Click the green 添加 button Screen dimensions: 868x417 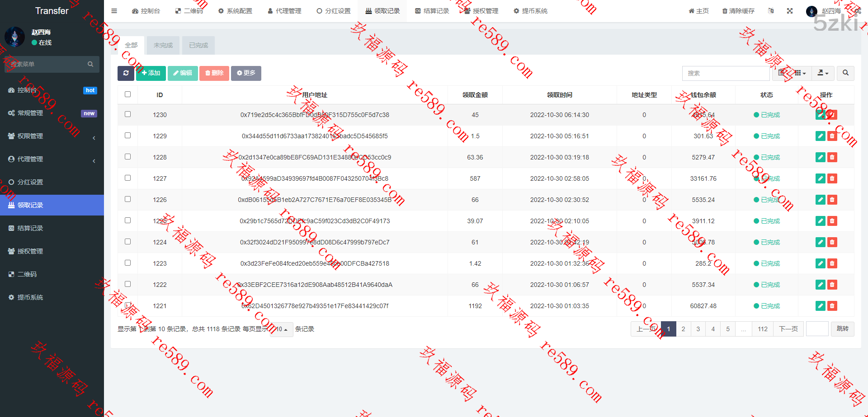coord(151,73)
